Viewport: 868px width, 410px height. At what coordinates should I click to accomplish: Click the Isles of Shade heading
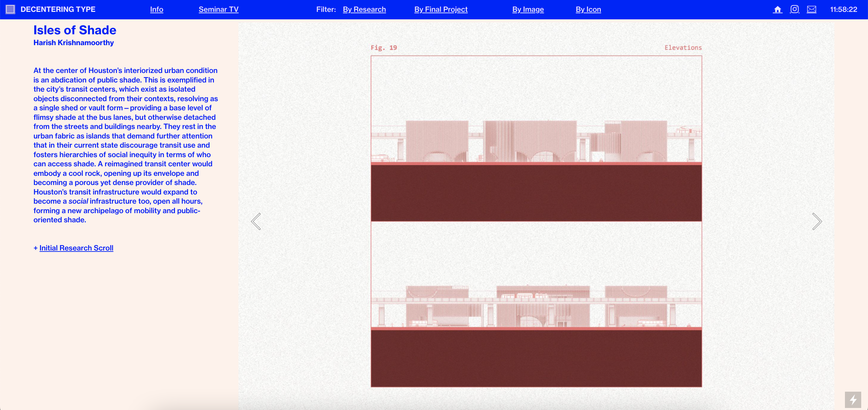tap(75, 30)
